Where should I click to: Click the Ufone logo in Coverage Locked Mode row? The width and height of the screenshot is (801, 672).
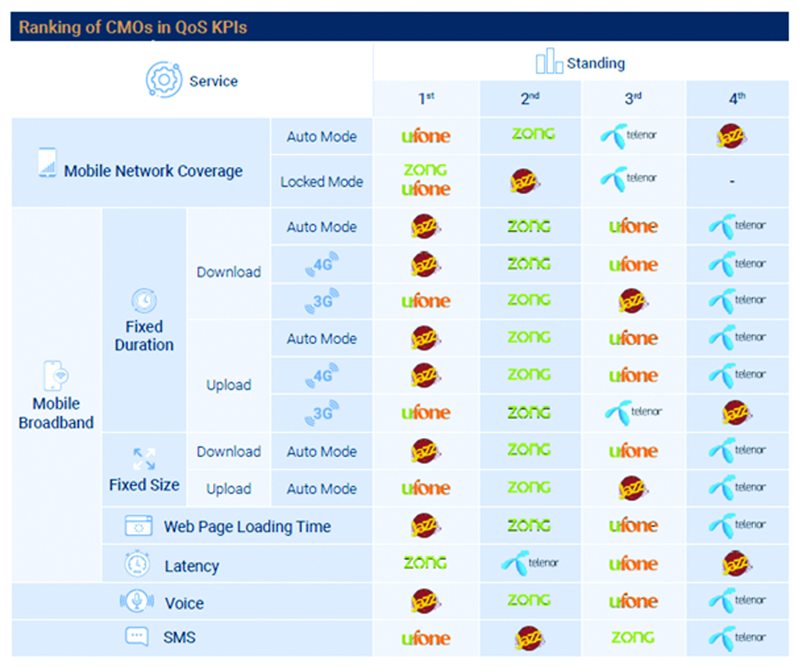click(425, 189)
